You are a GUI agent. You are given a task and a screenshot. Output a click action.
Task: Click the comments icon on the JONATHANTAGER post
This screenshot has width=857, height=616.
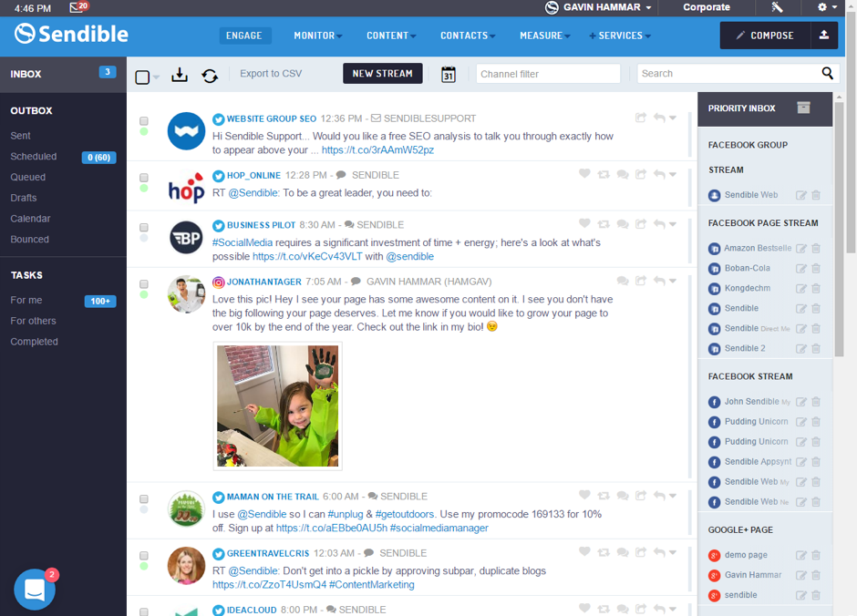(x=623, y=281)
